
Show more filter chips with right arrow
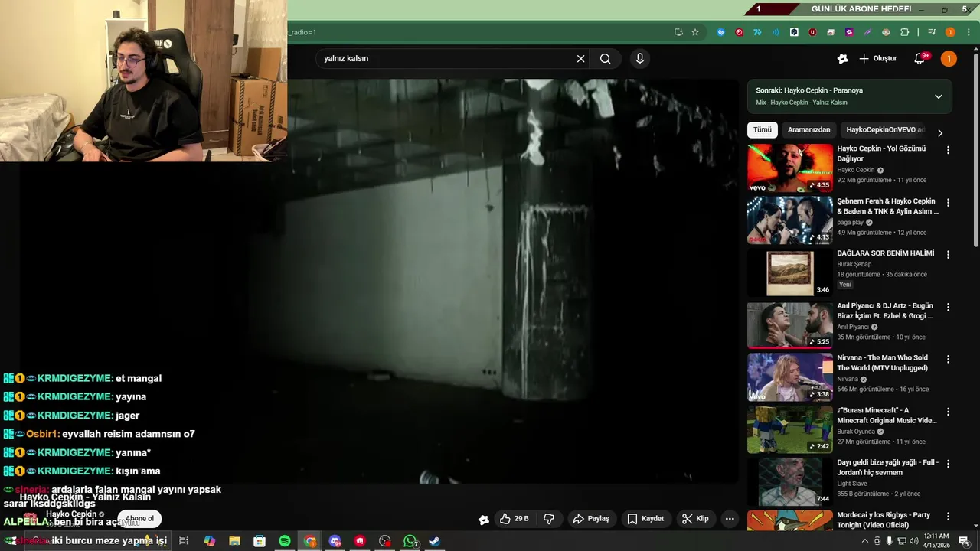coord(940,133)
